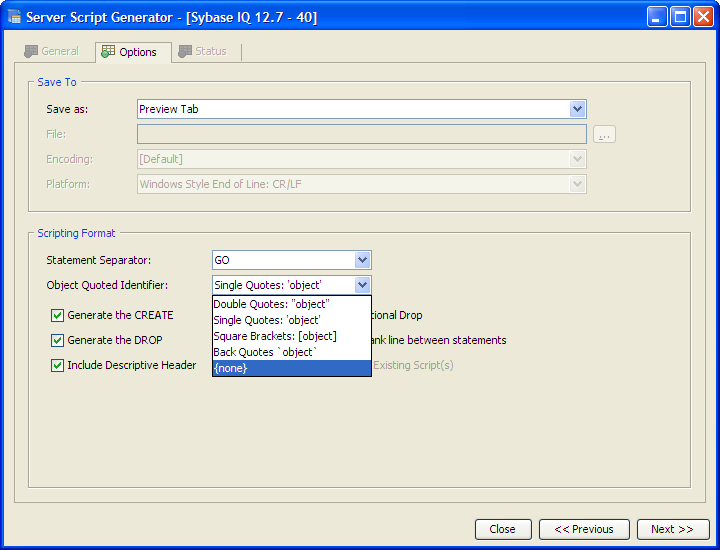Toggle Generate the CREATE checkbox

[57, 315]
